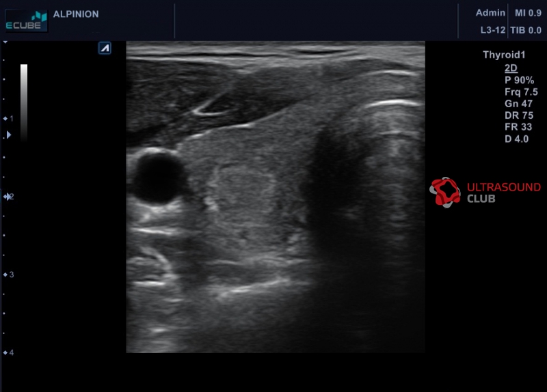Click the depth scale 1 cm marker

(x=8, y=118)
